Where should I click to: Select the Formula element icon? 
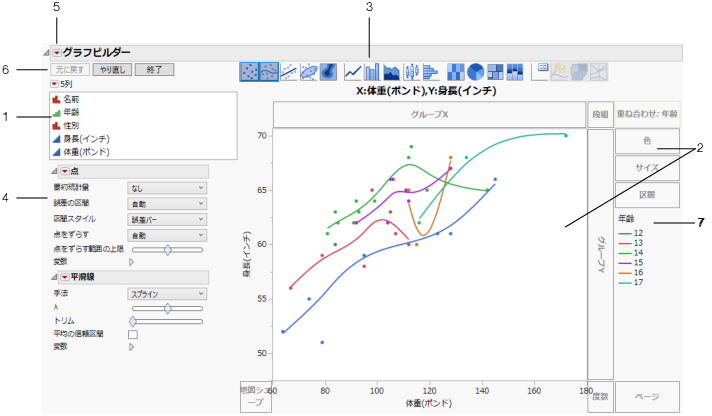(559, 72)
